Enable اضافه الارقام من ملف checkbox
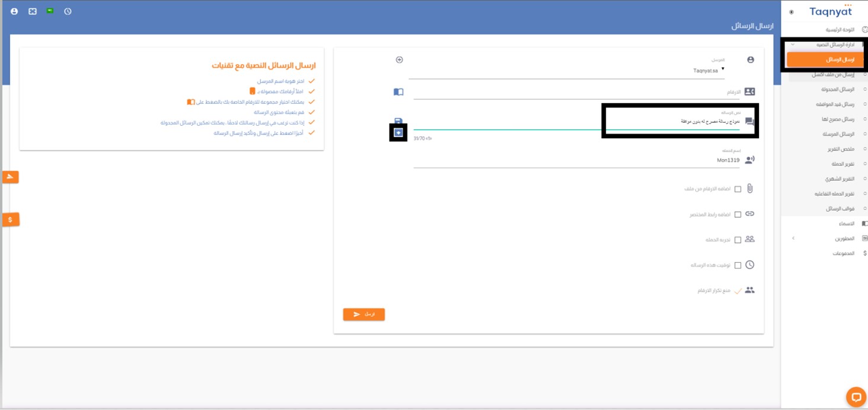 [738, 189]
